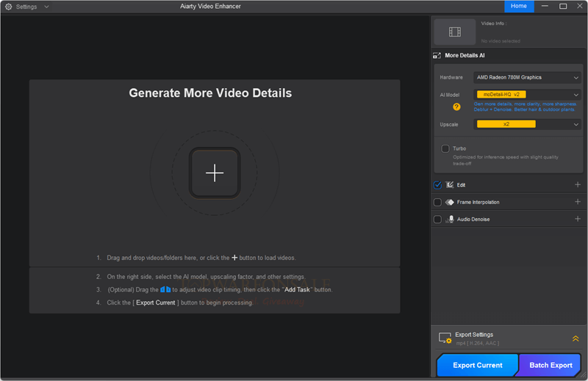Click the video info filmstrip thumbnail

coord(455,32)
